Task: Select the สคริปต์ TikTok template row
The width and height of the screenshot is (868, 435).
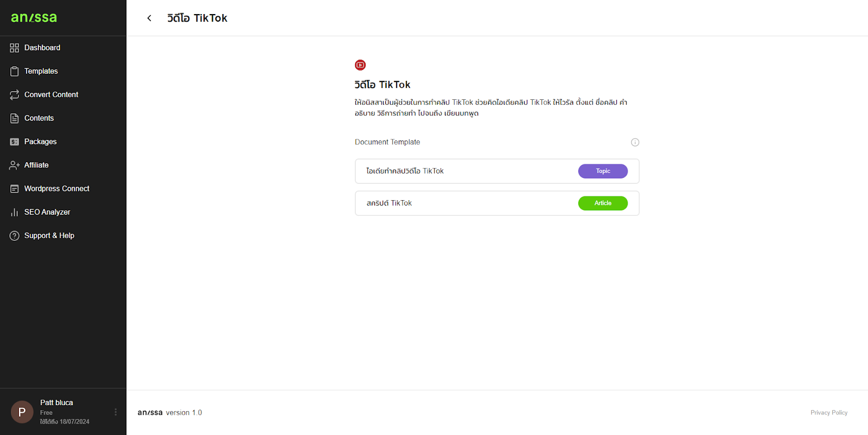Action: (x=497, y=203)
